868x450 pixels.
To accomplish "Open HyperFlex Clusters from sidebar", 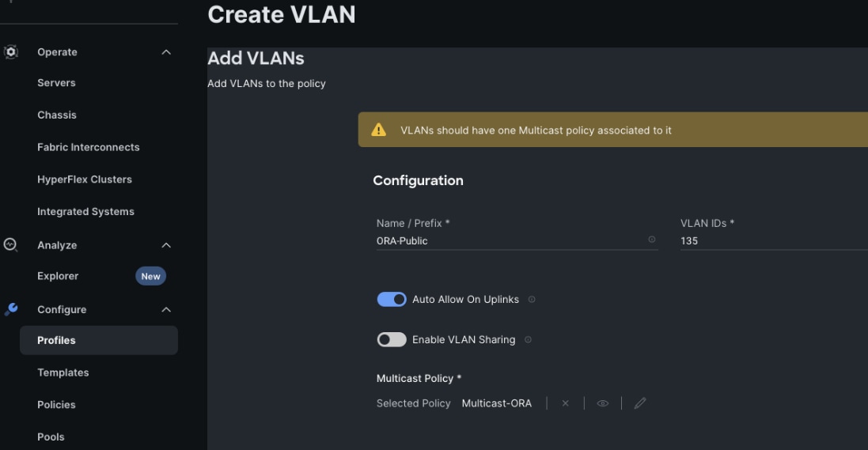I will pyautogui.click(x=85, y=180).
